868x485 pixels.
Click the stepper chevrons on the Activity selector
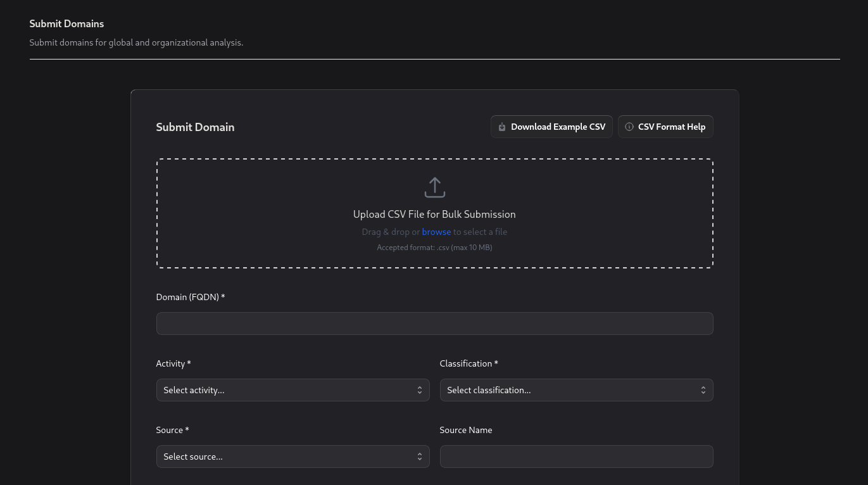click(x=420, y=390)
